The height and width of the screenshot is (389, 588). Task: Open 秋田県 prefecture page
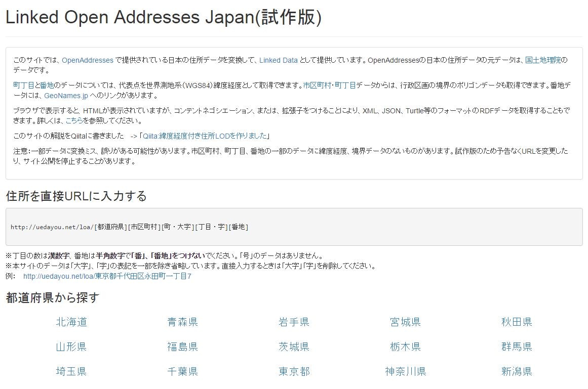point(517,322)
